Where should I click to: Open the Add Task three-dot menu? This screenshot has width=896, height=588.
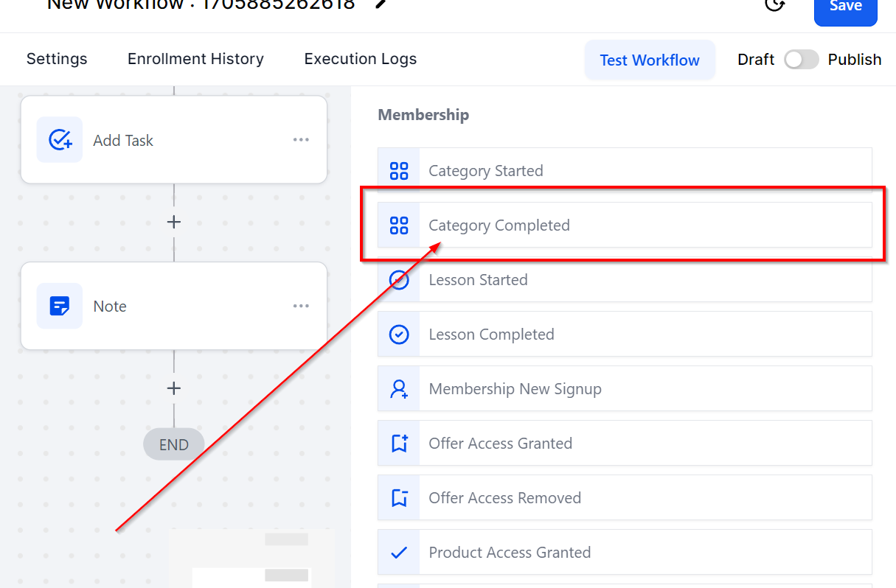[x=301, y=140]
